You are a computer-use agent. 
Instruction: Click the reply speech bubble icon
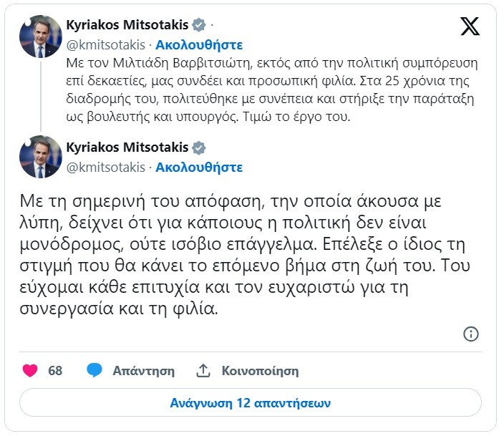[x=94, y=371]
